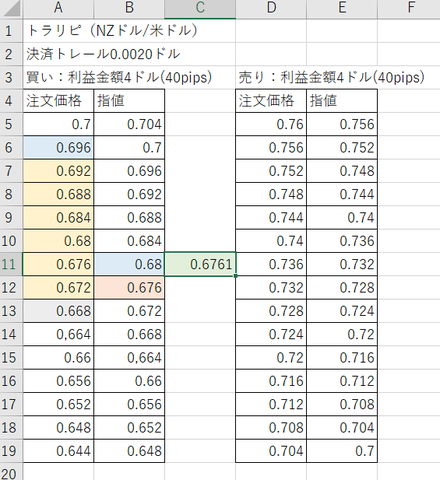Click the Select All corner triangle

11,9
